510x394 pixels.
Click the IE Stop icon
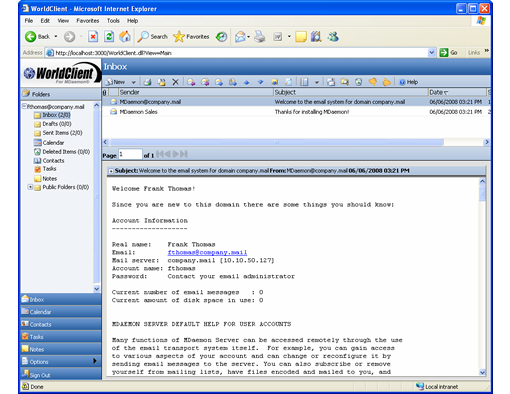pyautogui.click(x=93, y=36)
